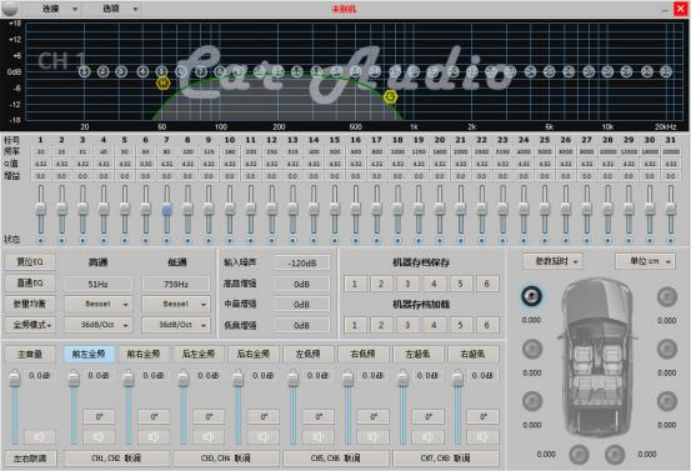Select the bottom-right subwoofer speaker under the car

click(x=614, y=454)
